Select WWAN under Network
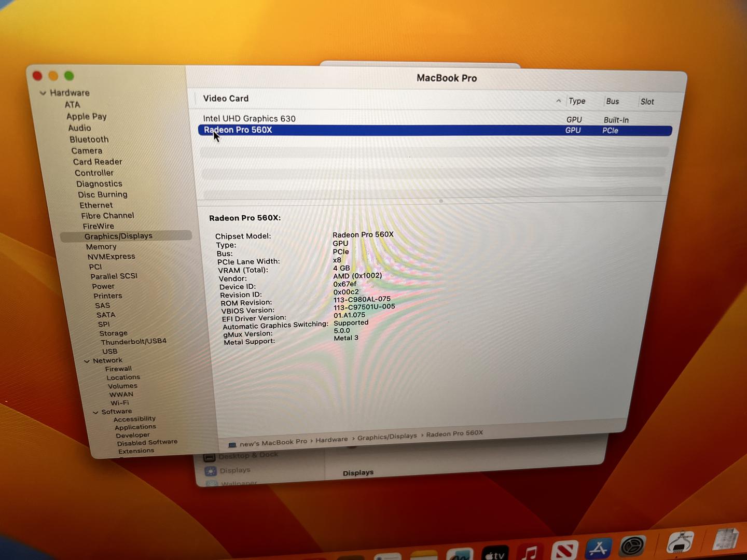 pos(121,394)
